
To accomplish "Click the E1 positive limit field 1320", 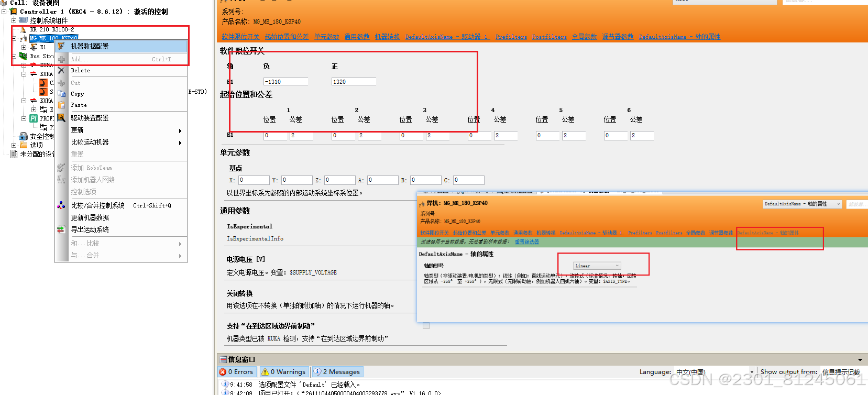I will [x=354, y=82].
